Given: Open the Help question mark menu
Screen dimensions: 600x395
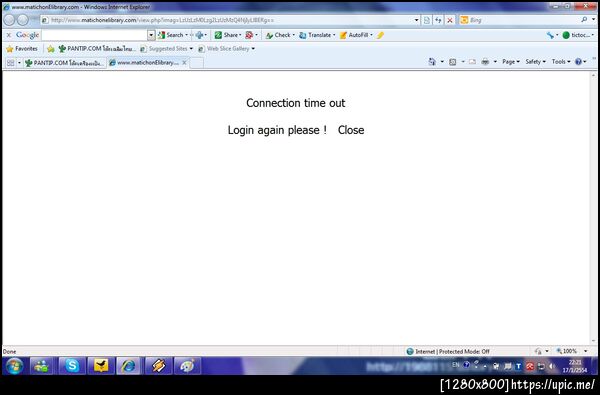Looking at the screenshot, I should [580, 62].
